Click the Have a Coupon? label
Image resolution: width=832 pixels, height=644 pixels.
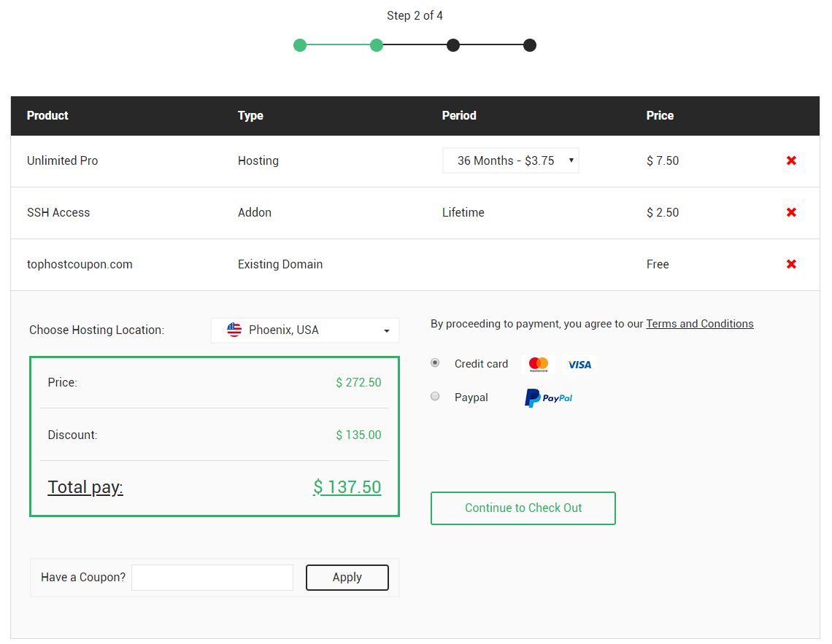click(83, 577)
